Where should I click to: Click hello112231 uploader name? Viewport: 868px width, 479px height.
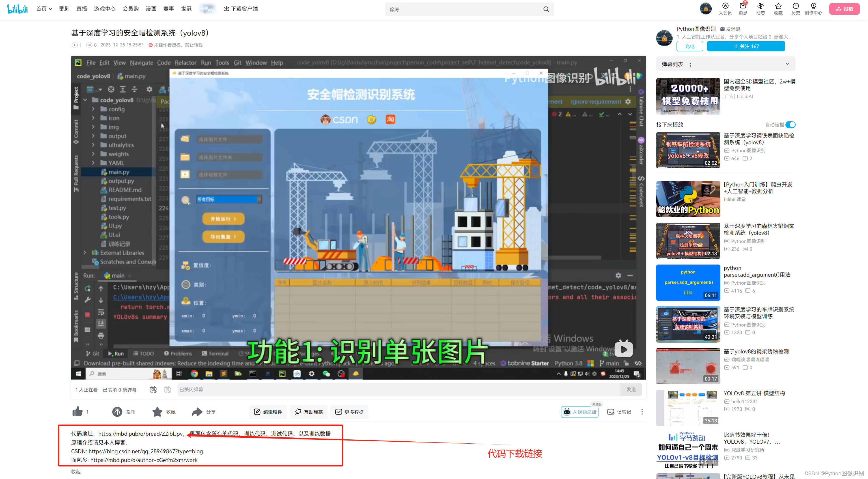point(744,401)
